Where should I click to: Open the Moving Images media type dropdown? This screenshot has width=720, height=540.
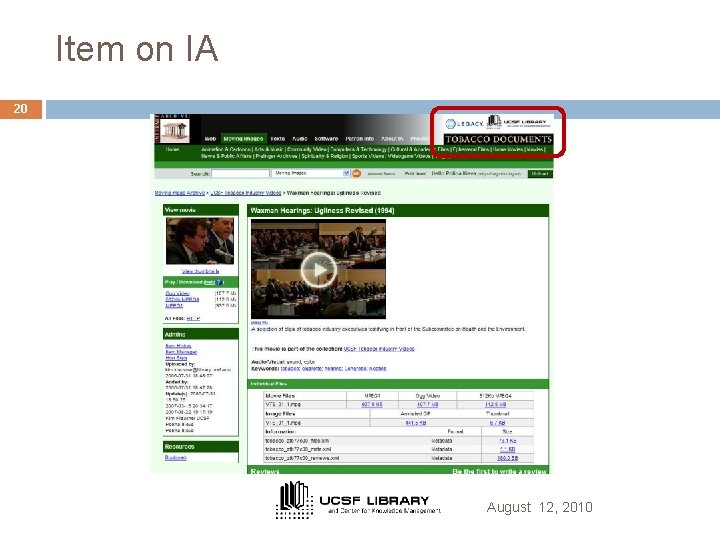[x=311, y=173]
